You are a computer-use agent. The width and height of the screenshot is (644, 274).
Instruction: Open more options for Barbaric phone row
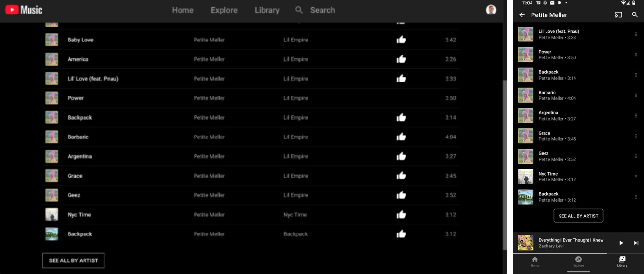coord(636,95)
